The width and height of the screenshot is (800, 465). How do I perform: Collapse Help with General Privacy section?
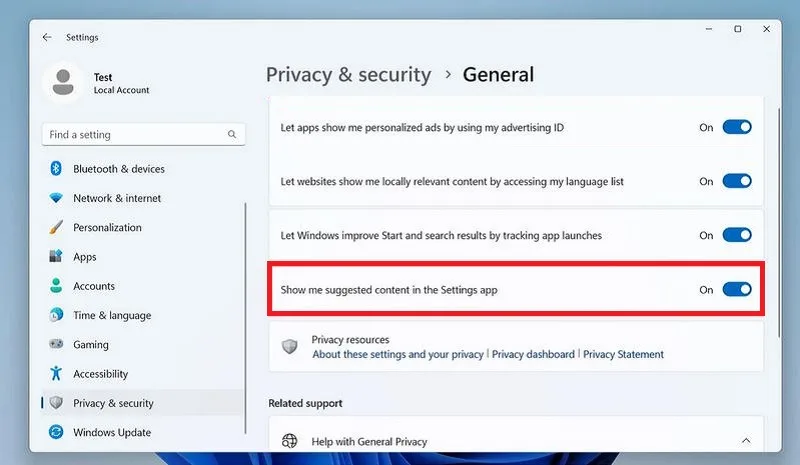(746, 440)
